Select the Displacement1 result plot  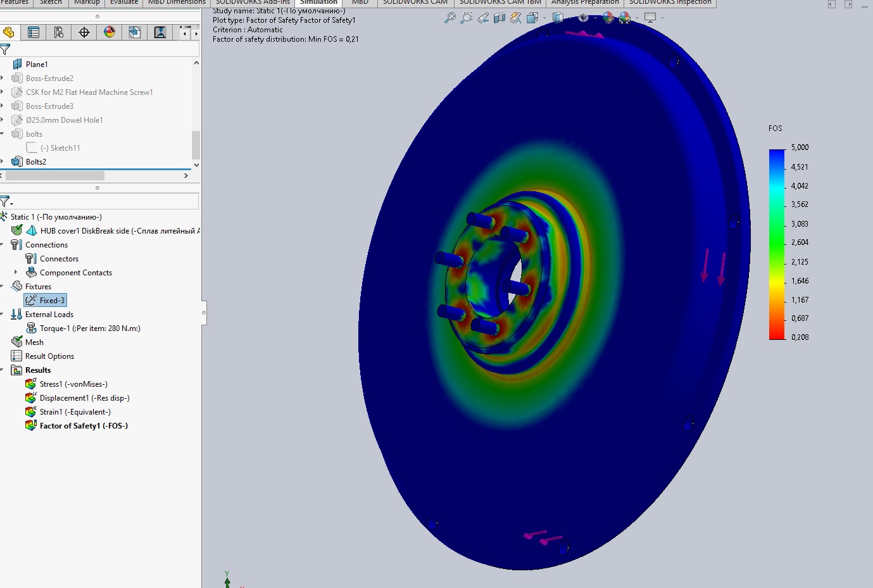[84, 398]
